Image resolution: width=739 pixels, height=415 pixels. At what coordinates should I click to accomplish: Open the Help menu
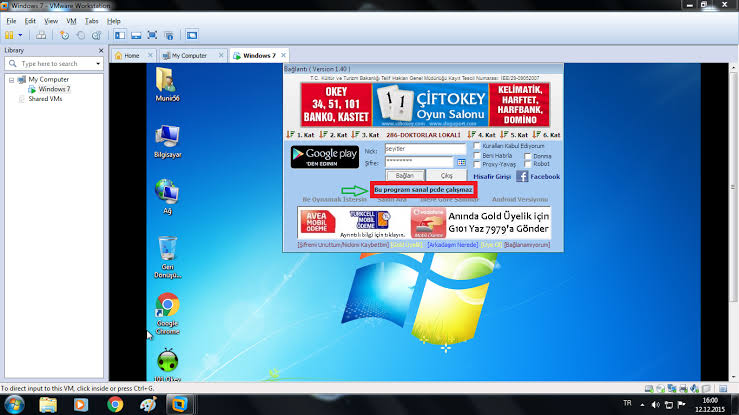pos(114,21)
